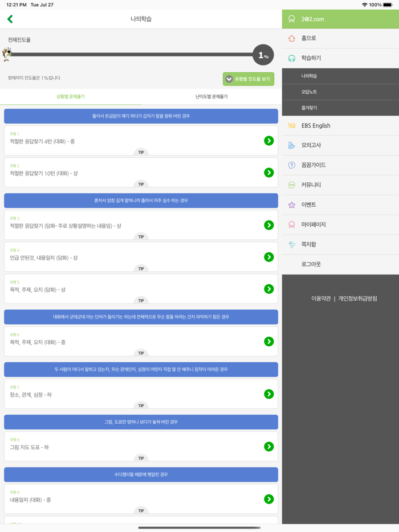Viewport: 399px width, 532px height.
Task: Expand TIP under 유형 8
Action: 141,459
